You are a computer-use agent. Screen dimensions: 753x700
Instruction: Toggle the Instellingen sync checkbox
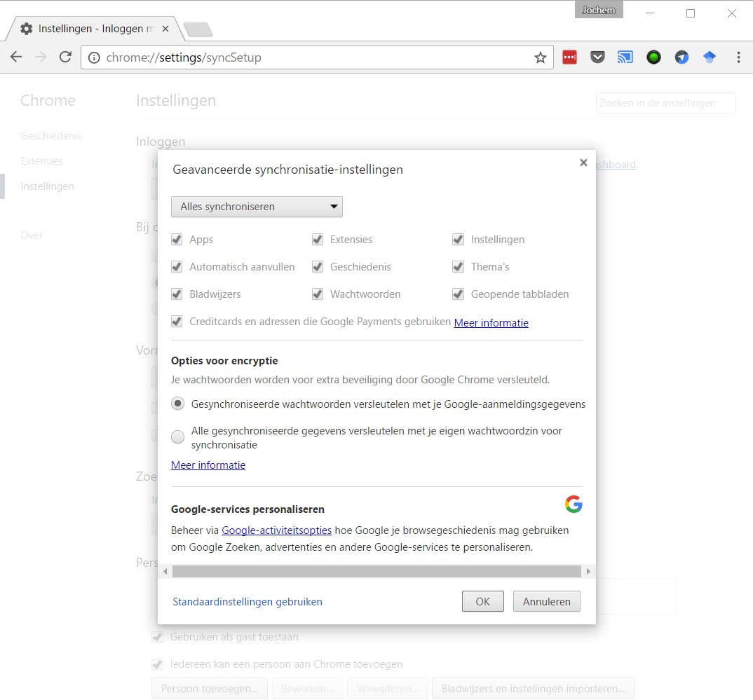[x=458, y=240]
